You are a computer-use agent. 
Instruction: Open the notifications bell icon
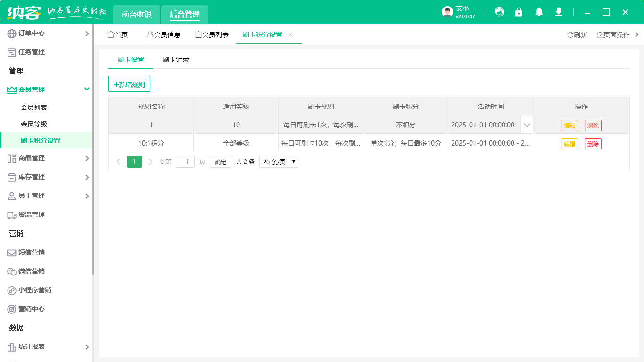pyautogui.click(x=538, y=12)
